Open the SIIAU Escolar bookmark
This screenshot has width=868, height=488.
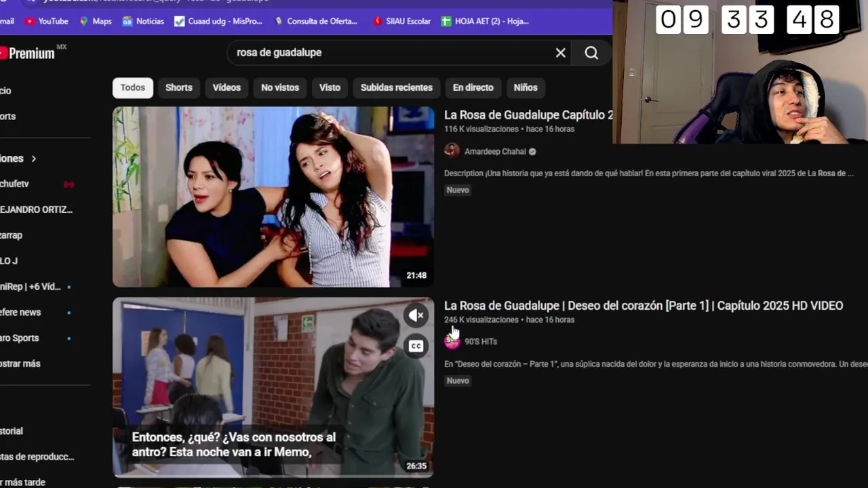[402, 21]
